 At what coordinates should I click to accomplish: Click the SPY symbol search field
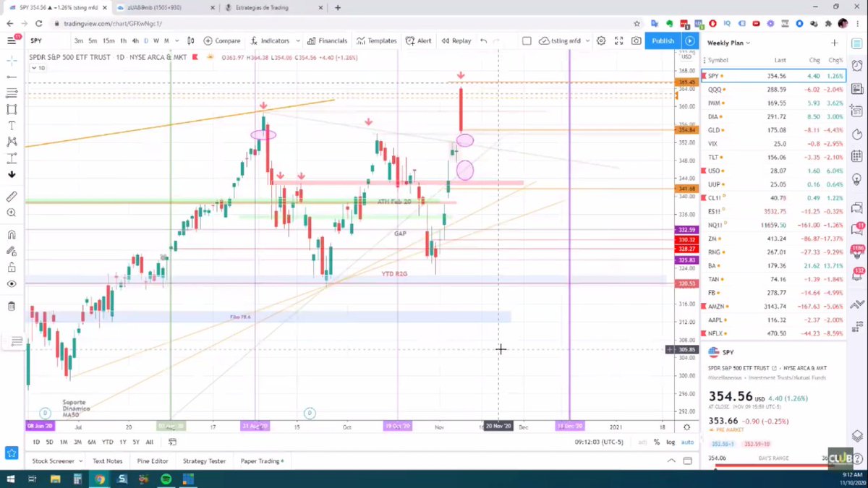[47, 41]
